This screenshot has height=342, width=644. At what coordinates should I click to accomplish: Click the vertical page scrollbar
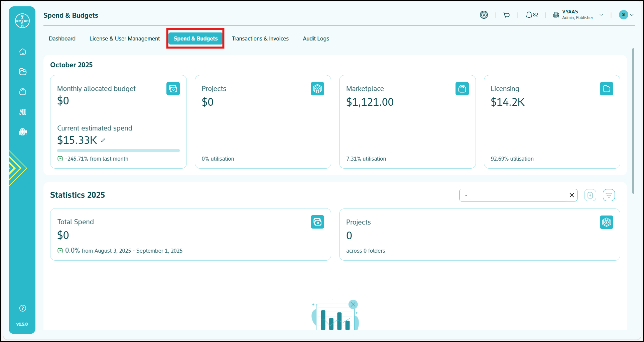click(633, 120)
